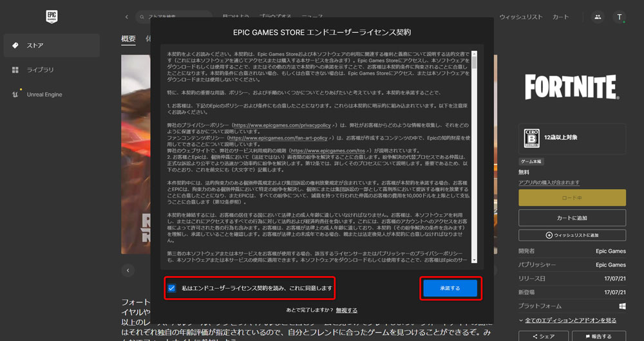This screenshot has height=341, width=644.
Task: Click the Epic Games logo icon
Action: point(52,17)
